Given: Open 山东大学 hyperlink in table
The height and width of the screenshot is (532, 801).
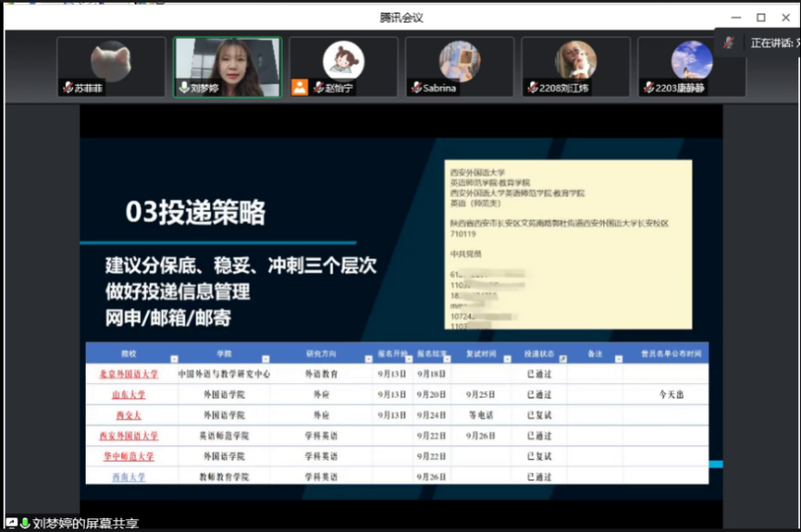Looking at the screenshot, I should (128, 395).
